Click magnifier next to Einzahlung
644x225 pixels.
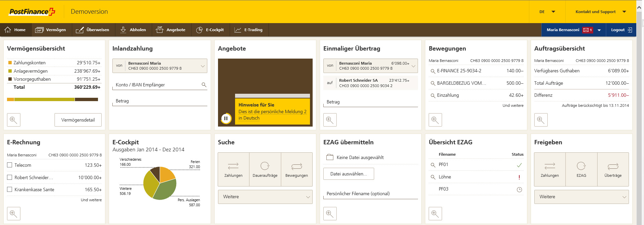coord(433,95)
